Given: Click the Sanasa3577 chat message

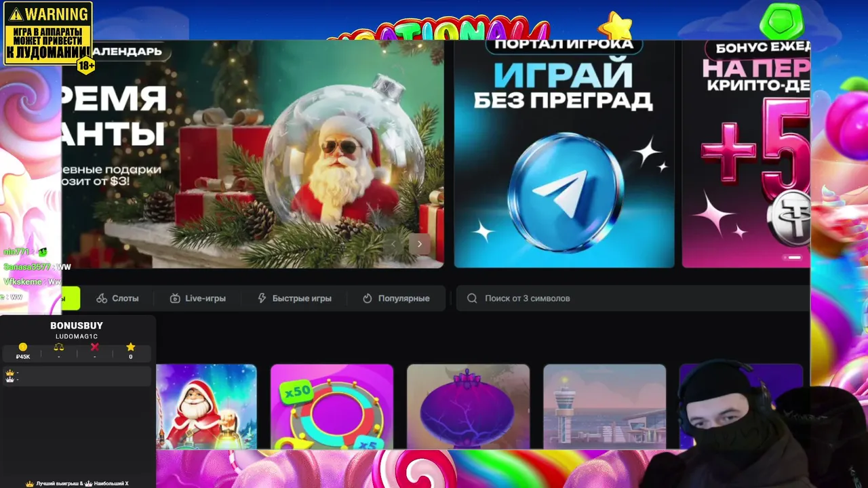Looking at the screenshot, I should click(x=37, y=267).
